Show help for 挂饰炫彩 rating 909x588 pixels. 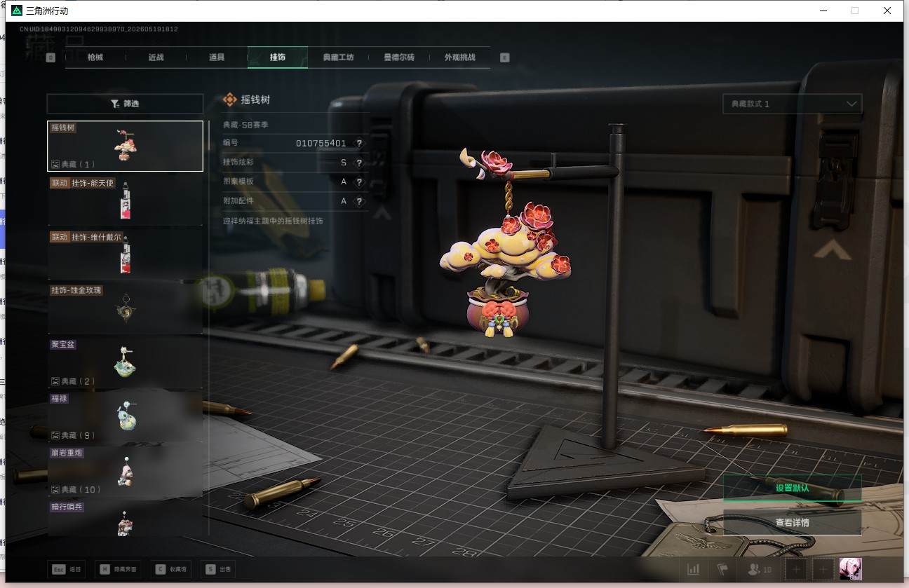[359, 163]
